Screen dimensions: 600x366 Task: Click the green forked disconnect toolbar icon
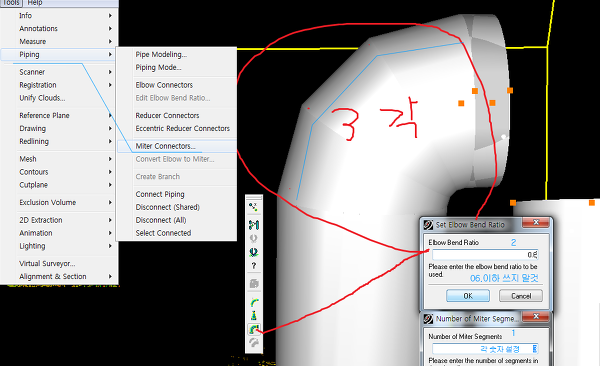tap(253, 252)
